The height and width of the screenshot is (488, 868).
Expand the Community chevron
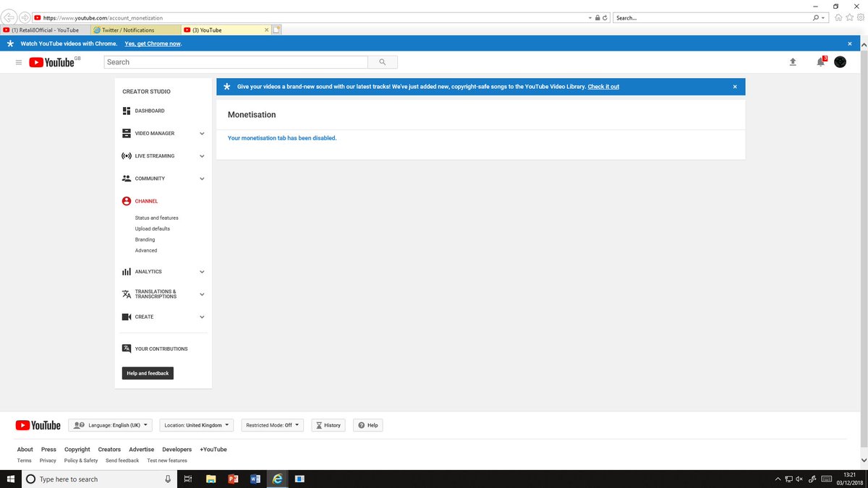(x=202, y=179)
